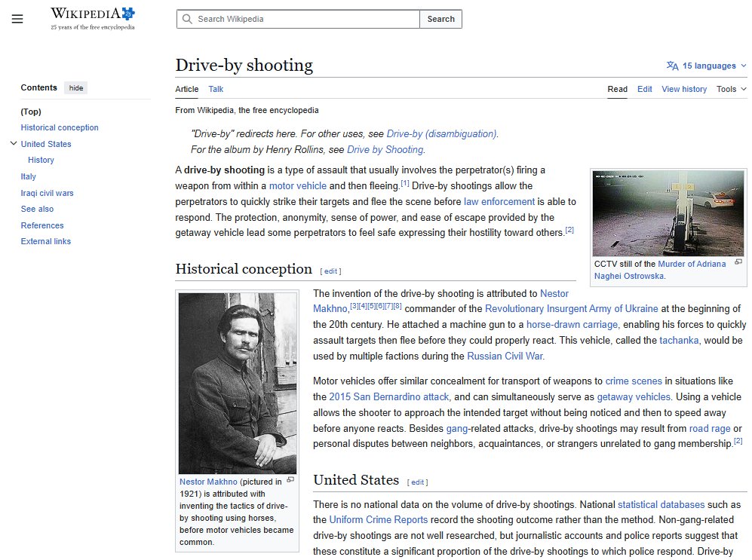Image resolution: width=752 pixels, height=560 pixels.
Task: Open citation [8] after Makhno
Action: pyautogui.click(x=397, y=306)
